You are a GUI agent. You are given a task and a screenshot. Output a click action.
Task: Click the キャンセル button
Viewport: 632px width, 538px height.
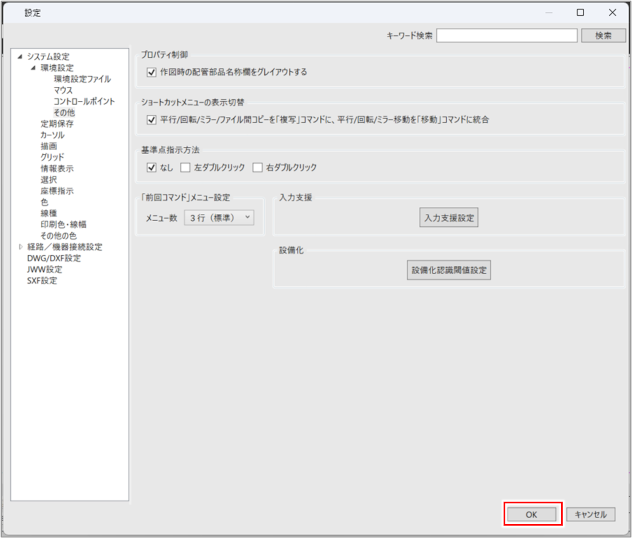pos(590,514)
